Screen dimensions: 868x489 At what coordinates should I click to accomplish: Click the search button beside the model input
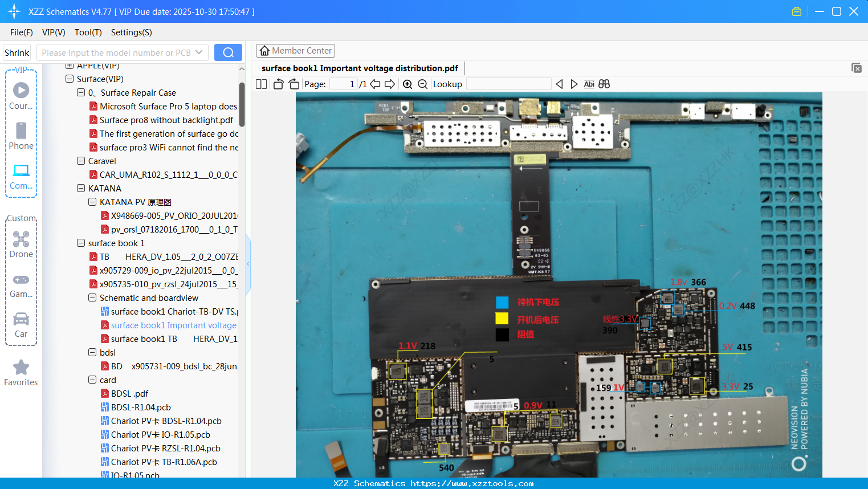click(x=228, y=52)
